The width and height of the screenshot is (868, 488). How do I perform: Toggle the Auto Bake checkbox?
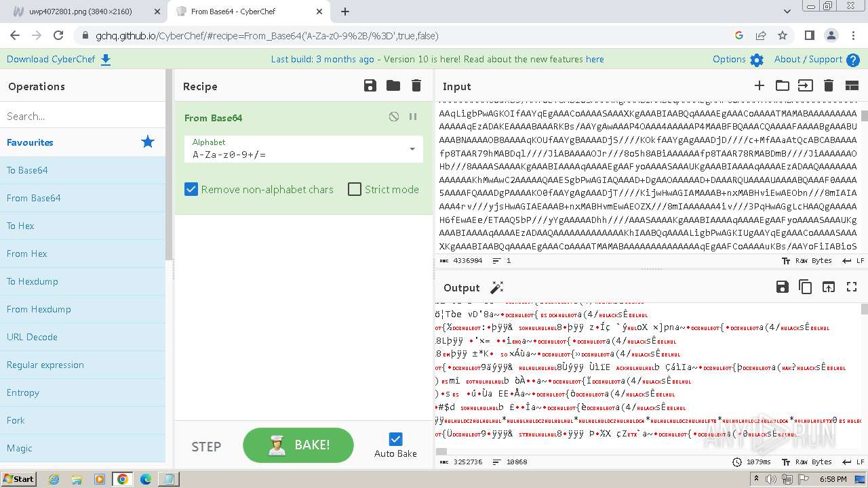(396, 439)
